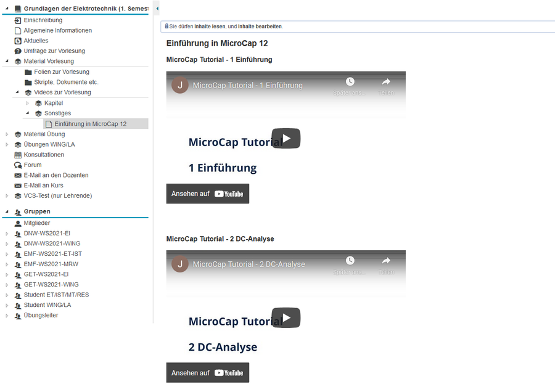Collapse the course root tree arrow
This screenshot has width=555, height=392.
click(x=7, y=8)
